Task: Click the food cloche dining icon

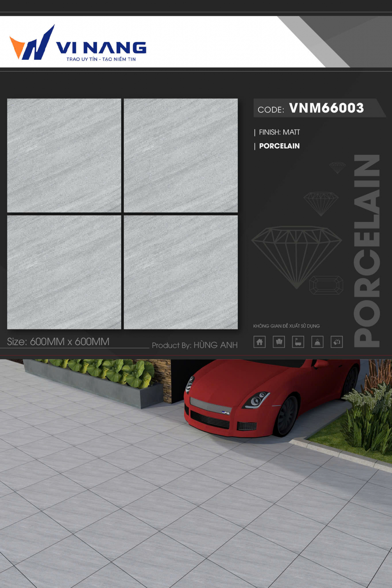Action: pyautogui.click(x=317, y=342)
